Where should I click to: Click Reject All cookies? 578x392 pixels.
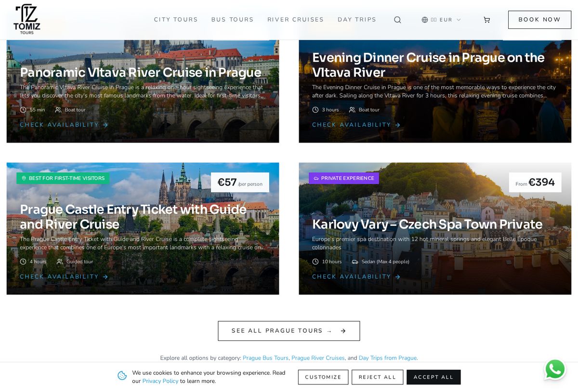click(x=377, y=377)
